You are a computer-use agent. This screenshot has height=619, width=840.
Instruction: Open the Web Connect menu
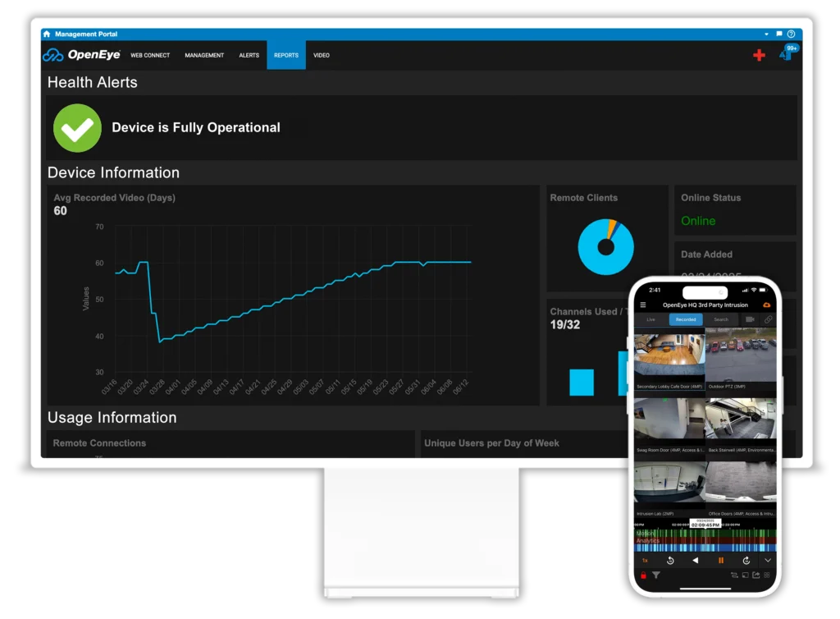point(150,55)
